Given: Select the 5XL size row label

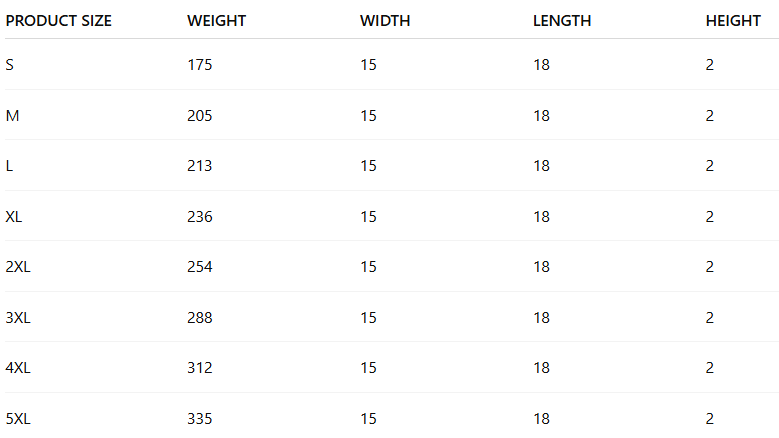Looking at the screenshot, I should 18,419.
